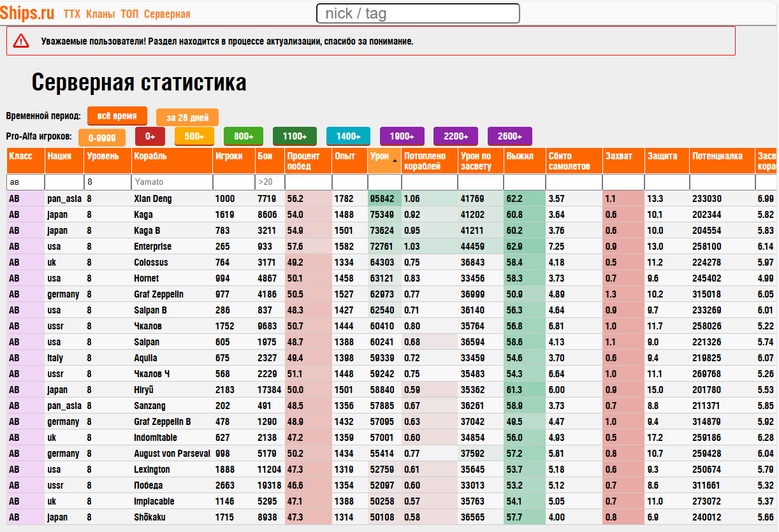Image resolution: width=779 pixels, height=532 pixels.
Task: Choose the teal 1400+ rating filter
Action: (349, 136)
